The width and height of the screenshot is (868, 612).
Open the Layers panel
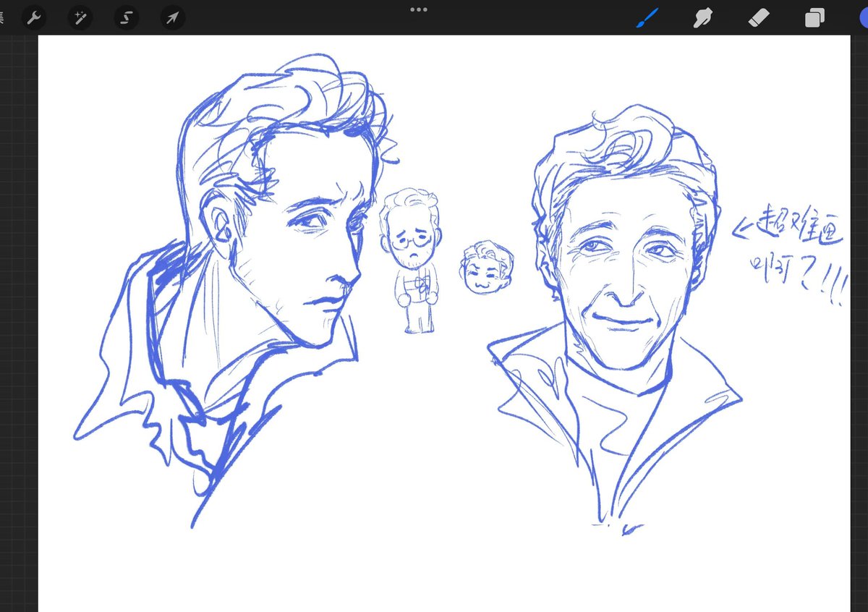coord(814,17)
